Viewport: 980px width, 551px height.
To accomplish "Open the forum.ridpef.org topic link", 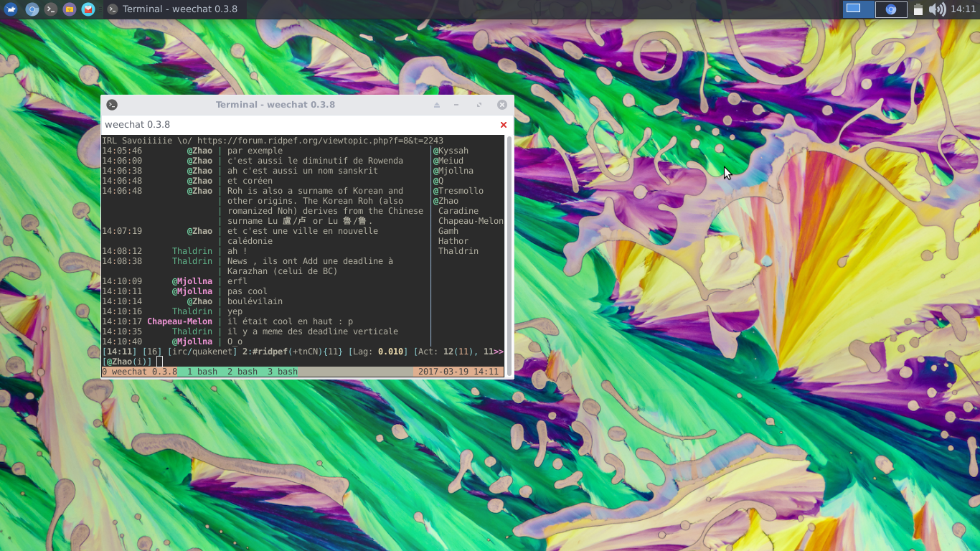I will click(x=320, y=141).
